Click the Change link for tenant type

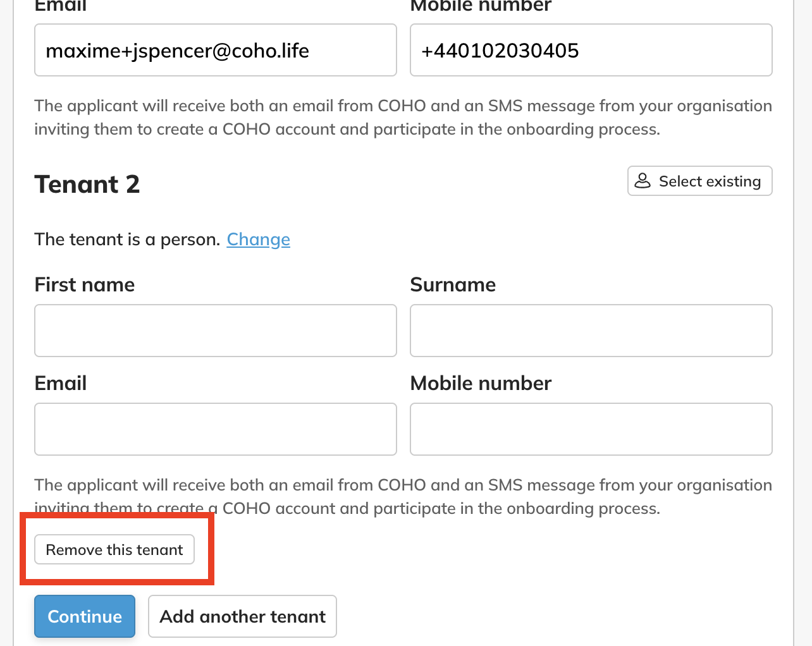click(x=259, y=240)
